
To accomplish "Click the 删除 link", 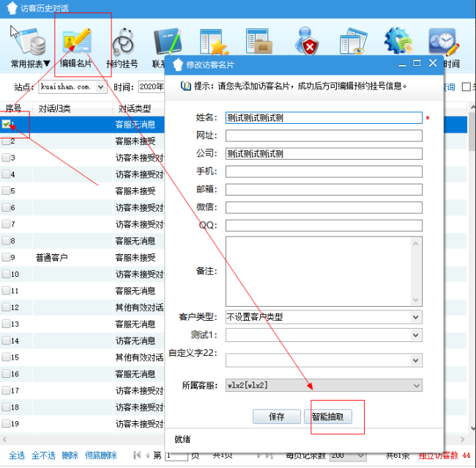I will click(x=70, y=456).
